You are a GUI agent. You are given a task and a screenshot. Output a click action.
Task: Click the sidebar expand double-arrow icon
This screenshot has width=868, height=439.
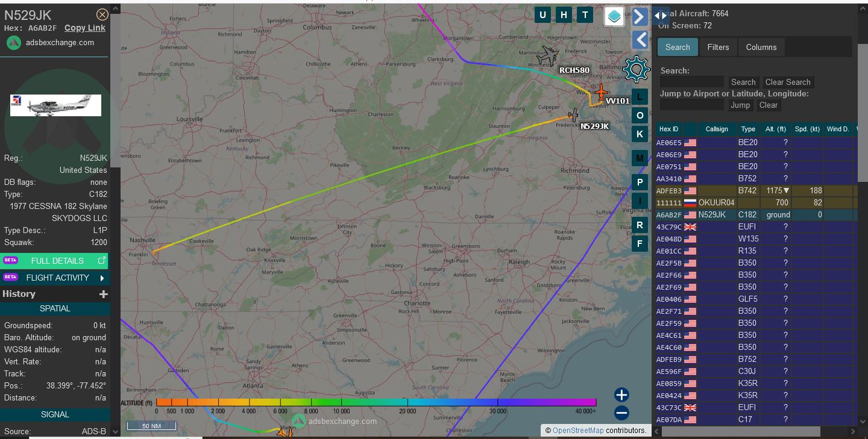pyautogui.click(x=661, y=16)
